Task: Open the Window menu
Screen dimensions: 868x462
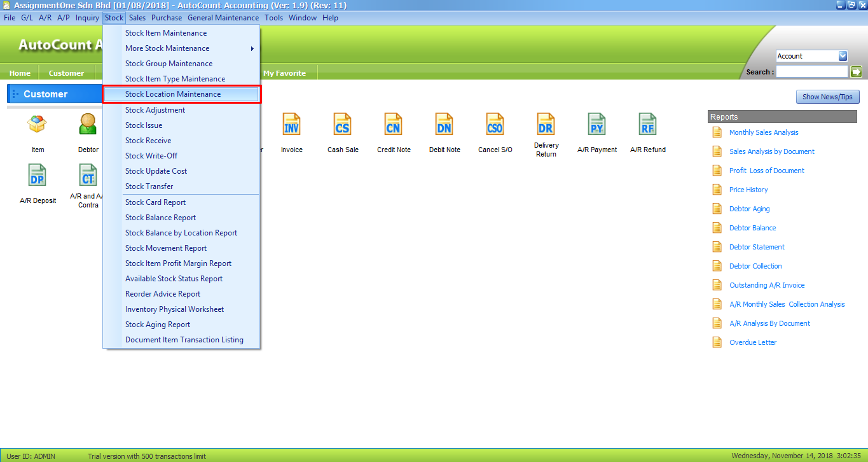Action: click(303, 18)
